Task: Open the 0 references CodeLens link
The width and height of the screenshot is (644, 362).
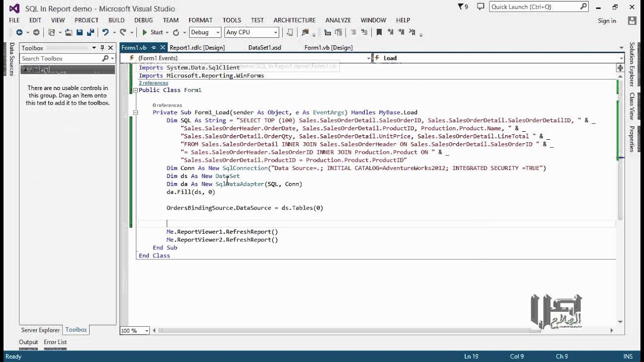Action: [167, 106]
